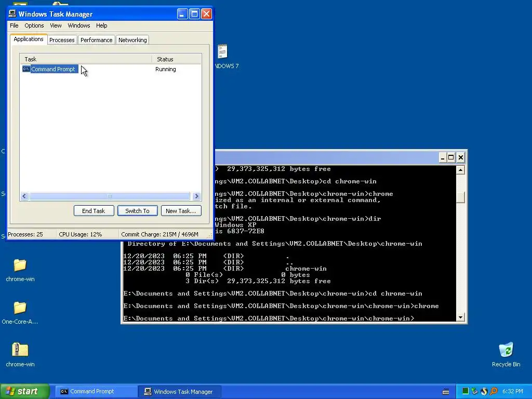Click the End Task button

pyautogui.click(x=94, y=211)
